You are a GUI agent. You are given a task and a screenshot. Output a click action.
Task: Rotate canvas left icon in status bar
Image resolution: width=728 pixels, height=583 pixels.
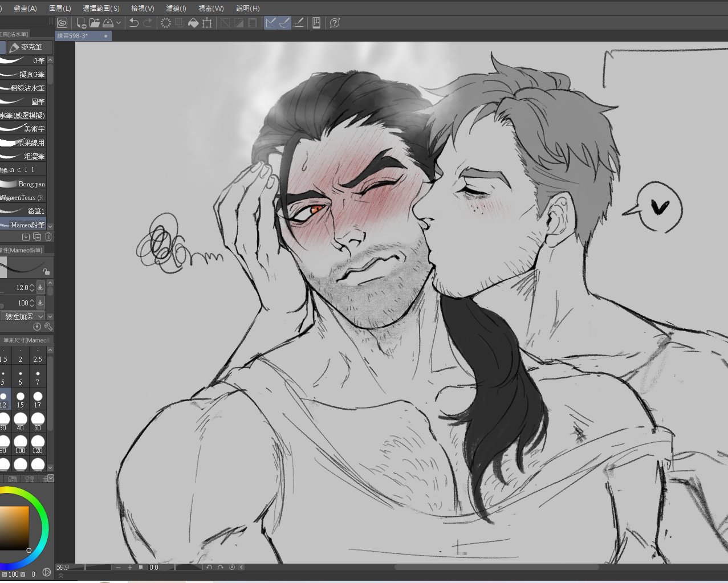click(209, 568)
